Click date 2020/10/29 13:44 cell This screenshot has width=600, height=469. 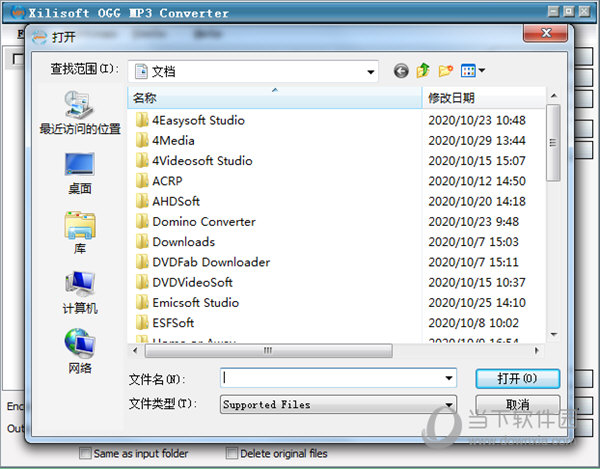(x=477, y=140)
